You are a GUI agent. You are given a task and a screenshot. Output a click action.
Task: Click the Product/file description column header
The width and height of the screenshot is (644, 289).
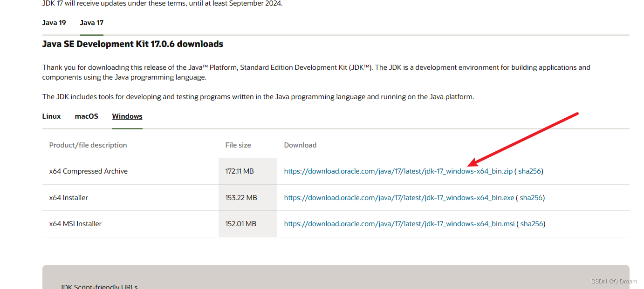pos(88,145)
